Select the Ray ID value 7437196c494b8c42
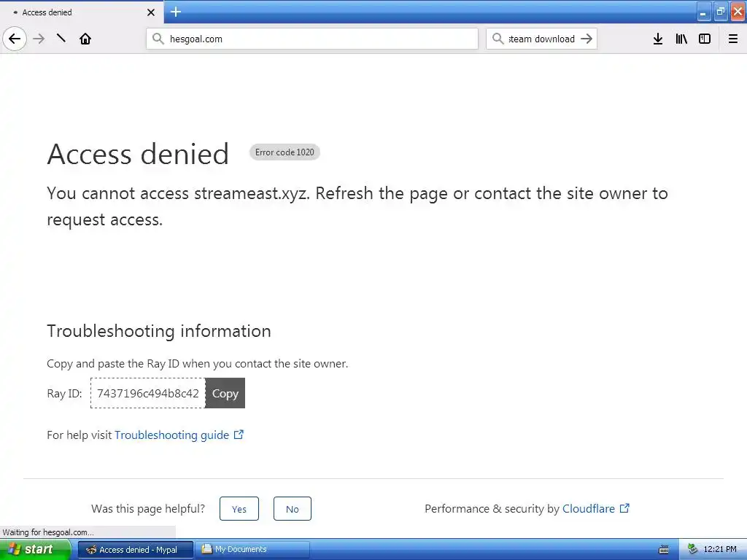 click(x=147, y=393)
